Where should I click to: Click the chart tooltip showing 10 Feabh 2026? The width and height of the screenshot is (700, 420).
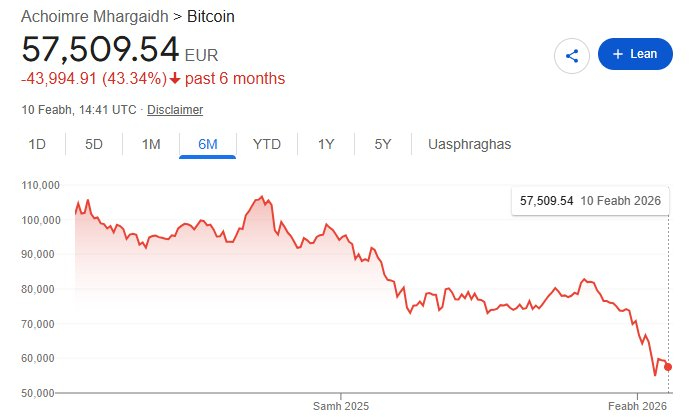pyautogui.click(x=590, y=201)
